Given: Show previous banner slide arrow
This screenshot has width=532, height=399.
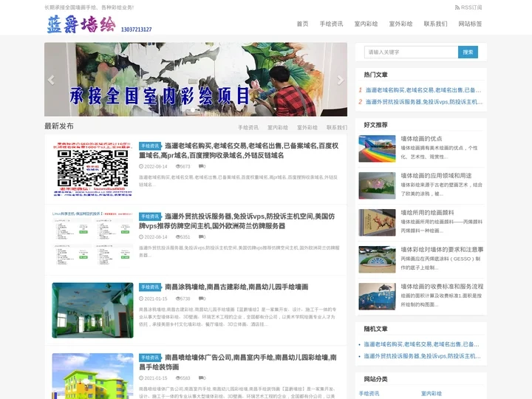Looking at the screenshot, I should pos(51,80).
